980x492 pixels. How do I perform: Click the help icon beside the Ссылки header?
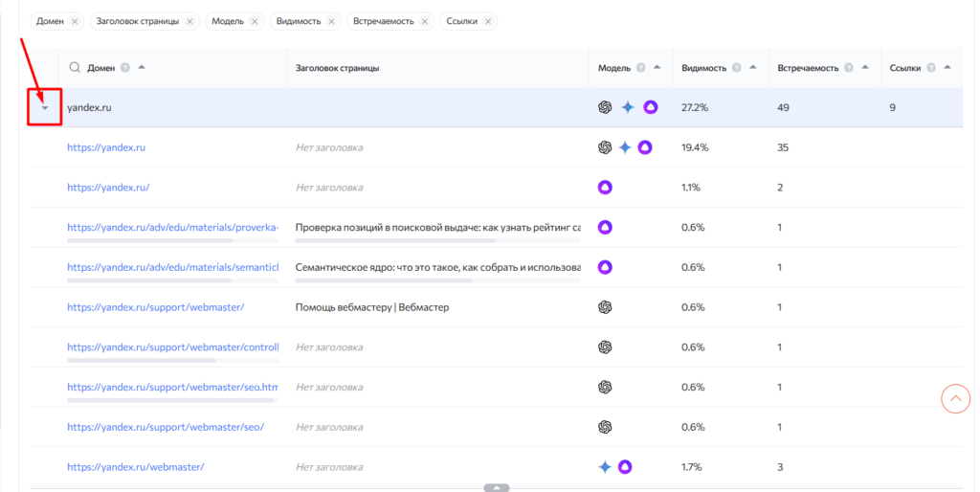pyautogui.click(x=931, y=68)
